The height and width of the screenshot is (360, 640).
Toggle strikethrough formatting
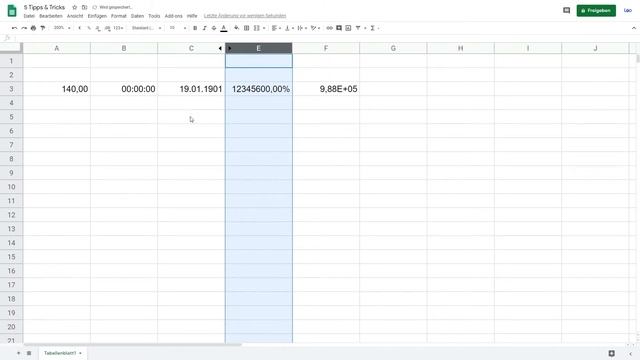pyautogui.click(x=214, y=28)
